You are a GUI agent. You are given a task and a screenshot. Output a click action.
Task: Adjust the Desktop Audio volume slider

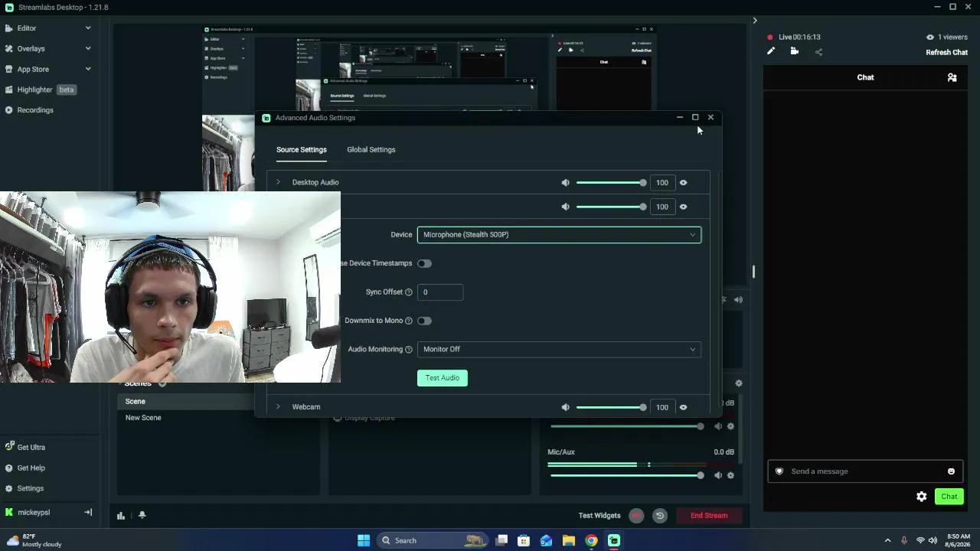pos(611,183)
